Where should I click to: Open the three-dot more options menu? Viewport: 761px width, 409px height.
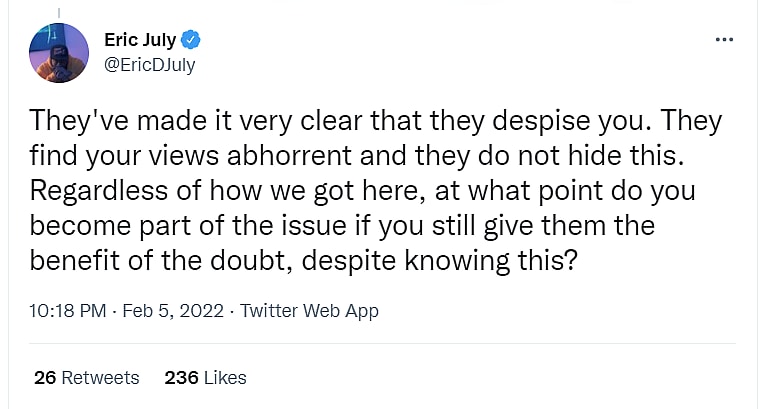click(726, 40)
